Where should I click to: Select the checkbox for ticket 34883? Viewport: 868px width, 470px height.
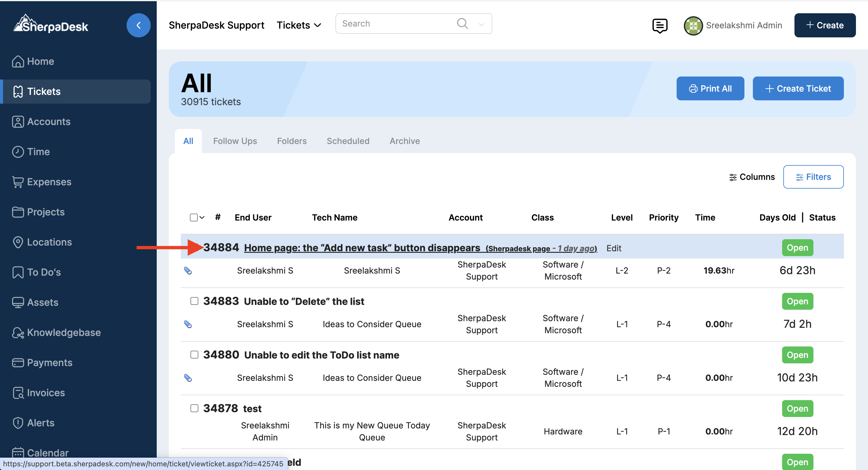tap(194, 301)
